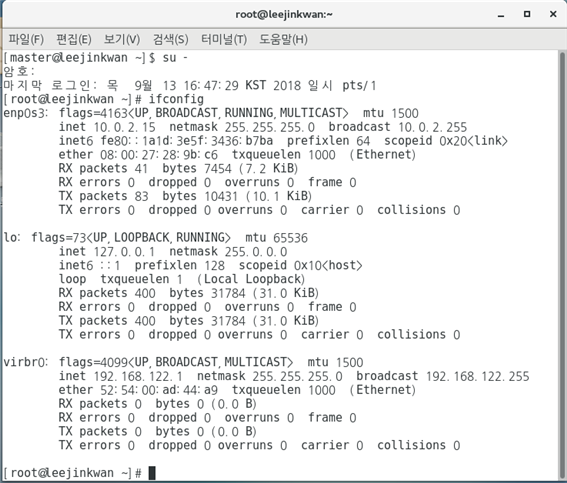Click the scopeid 0x10<host> text
Image resolution: width=567 pixels, height=483 pixels.
(300, 265)
